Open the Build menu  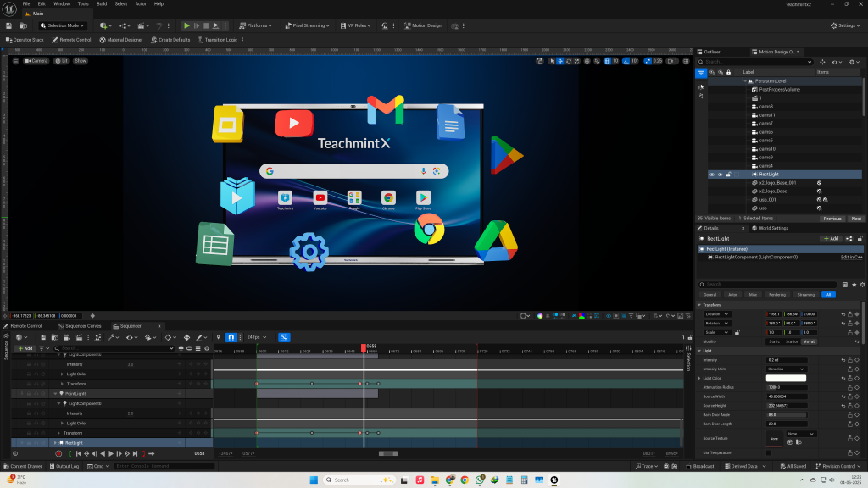tap(102, 4)
